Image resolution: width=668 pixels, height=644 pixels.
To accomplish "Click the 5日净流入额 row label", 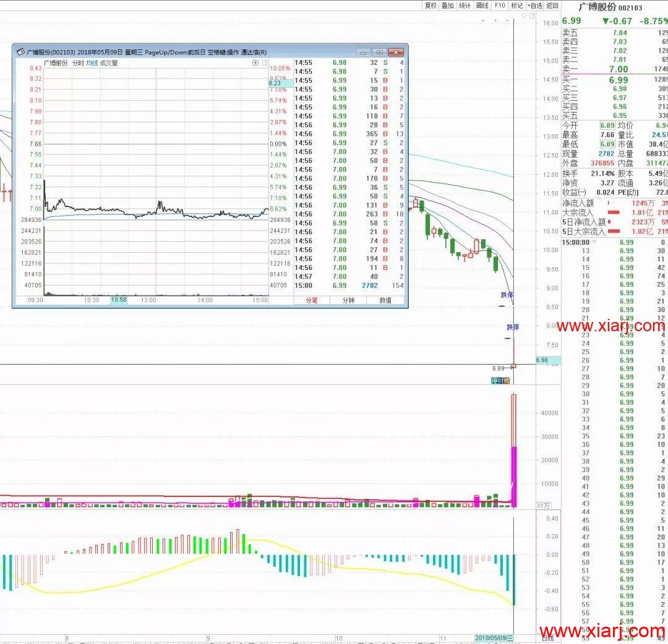I will click(584, 222).
